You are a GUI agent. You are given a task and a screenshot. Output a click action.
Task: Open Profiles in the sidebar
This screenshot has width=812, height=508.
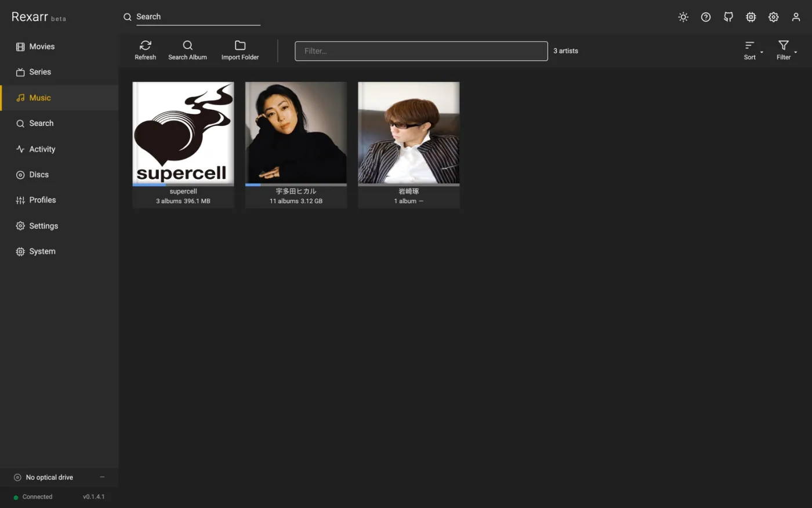coord(59,200)
